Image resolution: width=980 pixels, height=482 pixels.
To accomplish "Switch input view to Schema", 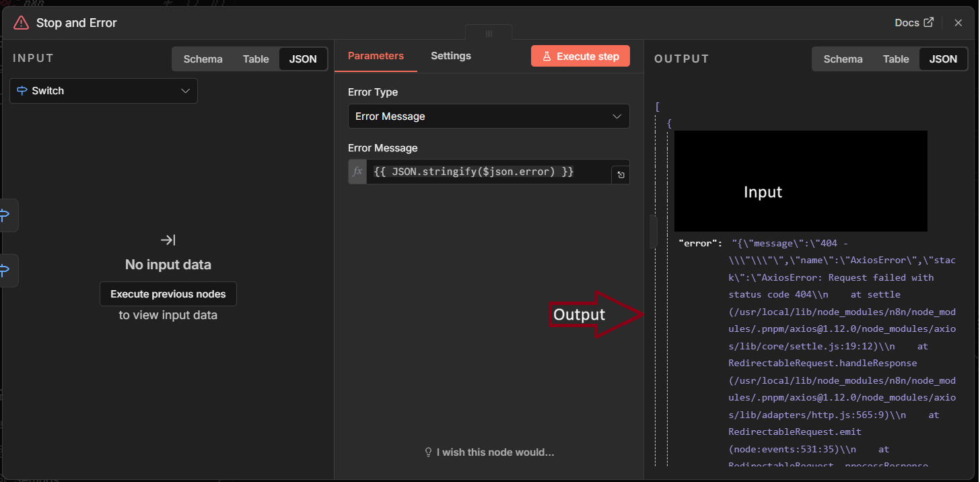I will [x=203, y=59].
